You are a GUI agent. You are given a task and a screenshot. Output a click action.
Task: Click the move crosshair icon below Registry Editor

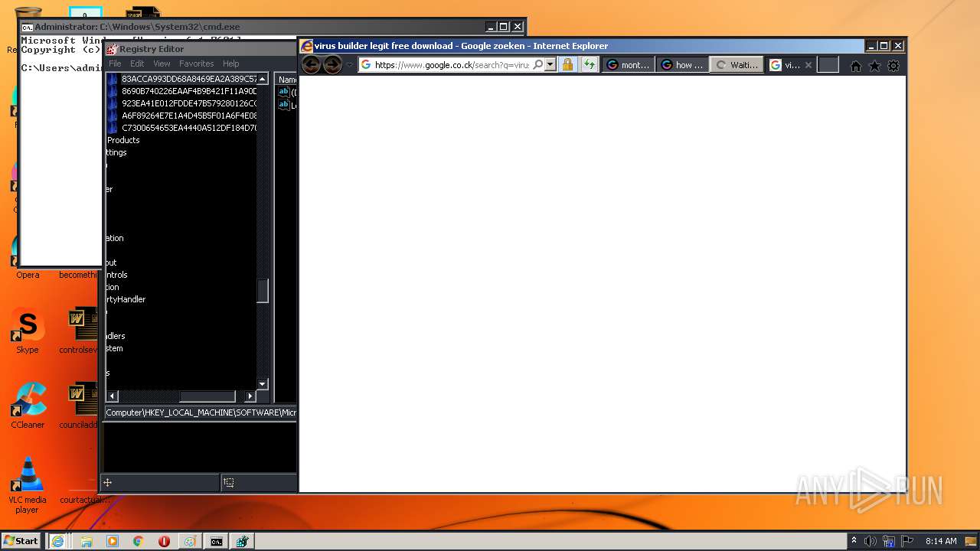[108, 482]
